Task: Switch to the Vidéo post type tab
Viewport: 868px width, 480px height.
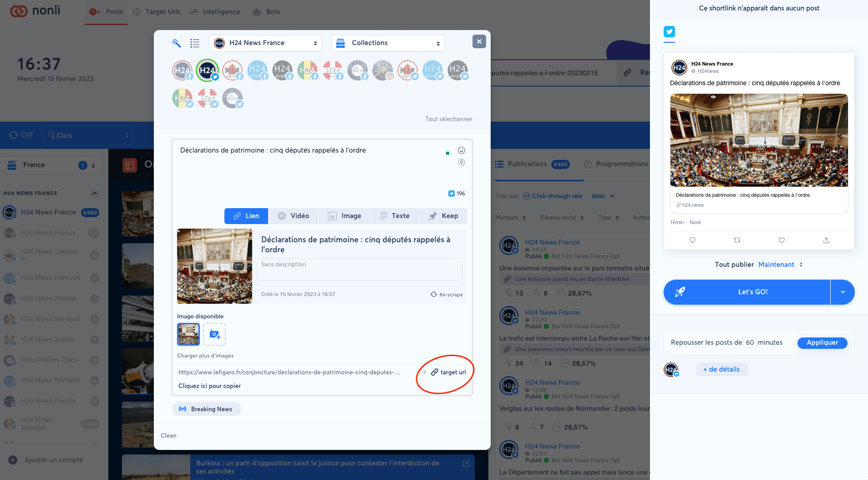Action: [294, 216]
